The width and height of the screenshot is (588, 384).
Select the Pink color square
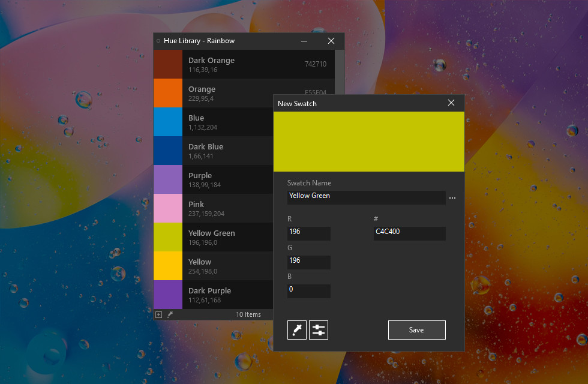(168, 208)
